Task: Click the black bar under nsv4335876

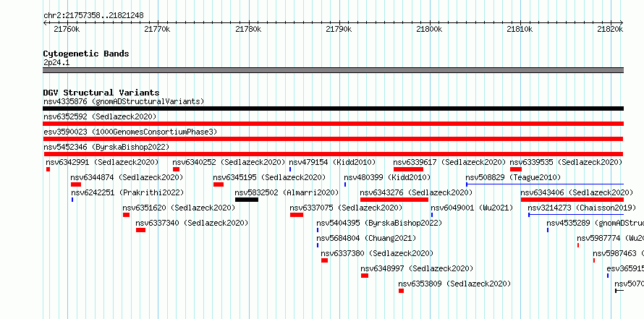Action: 333,109
